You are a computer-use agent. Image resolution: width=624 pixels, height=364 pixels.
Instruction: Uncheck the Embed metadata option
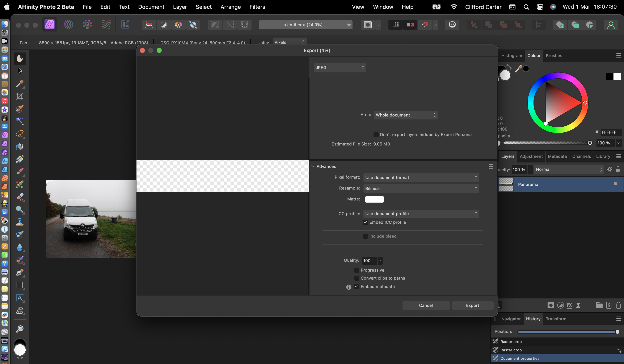[x=357, y=287]
